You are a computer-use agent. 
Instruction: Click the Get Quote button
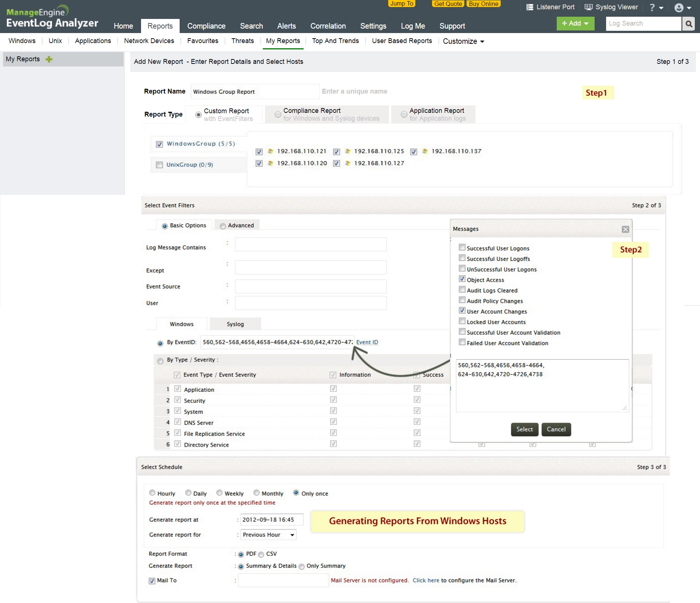[448, 4]
